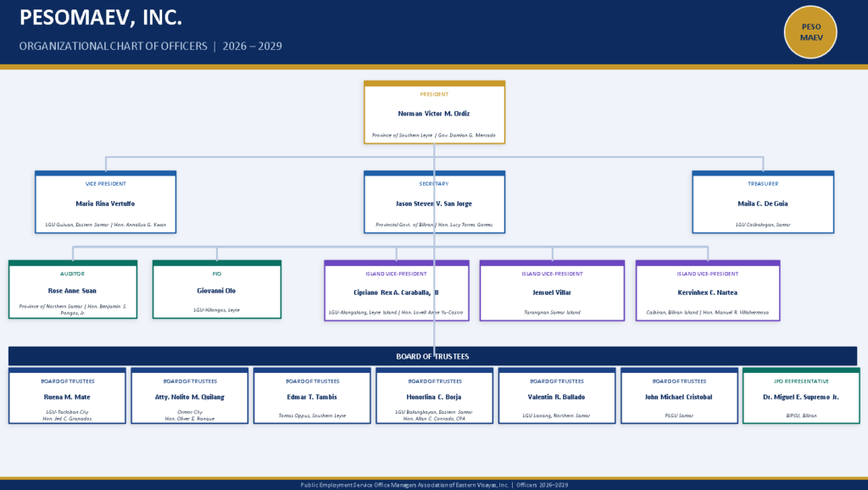Select Auditor Rose Anne Suan card
This screenshot has height=490, width=868.
coord(72,290)
